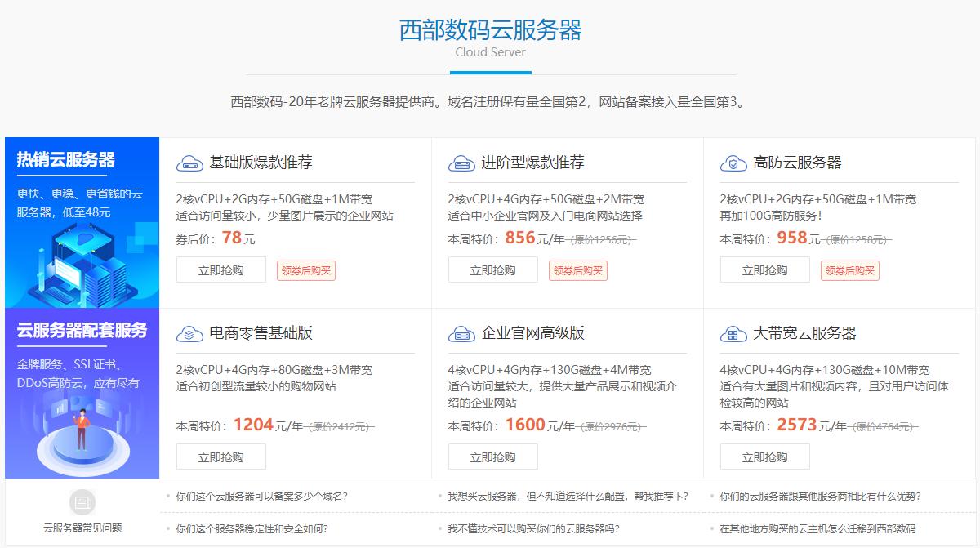Click the cloud icon beside 基础版爆款推荐

tap(189, 163)
